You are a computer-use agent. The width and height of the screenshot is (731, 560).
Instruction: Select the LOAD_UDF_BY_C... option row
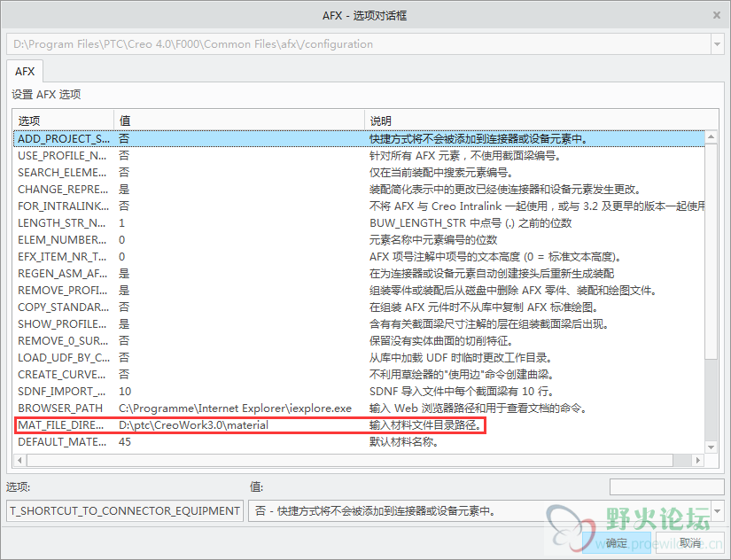coord(359,357)
